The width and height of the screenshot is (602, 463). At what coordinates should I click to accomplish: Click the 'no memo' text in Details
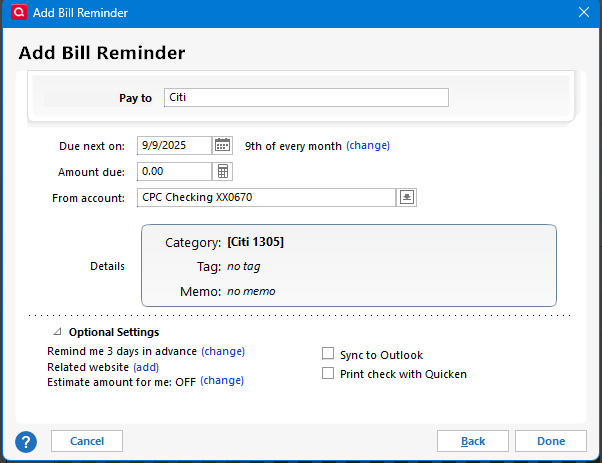[251, 291]
